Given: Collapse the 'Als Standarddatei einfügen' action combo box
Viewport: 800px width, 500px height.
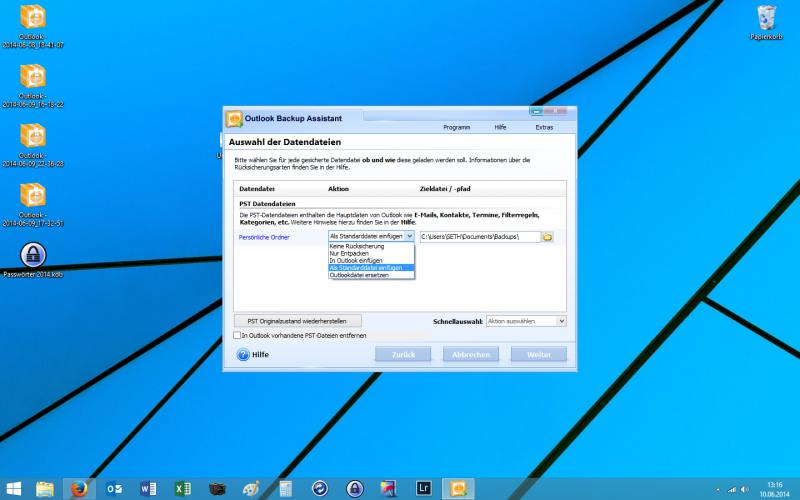Looking at the screenshot, I should click(409, 236).
